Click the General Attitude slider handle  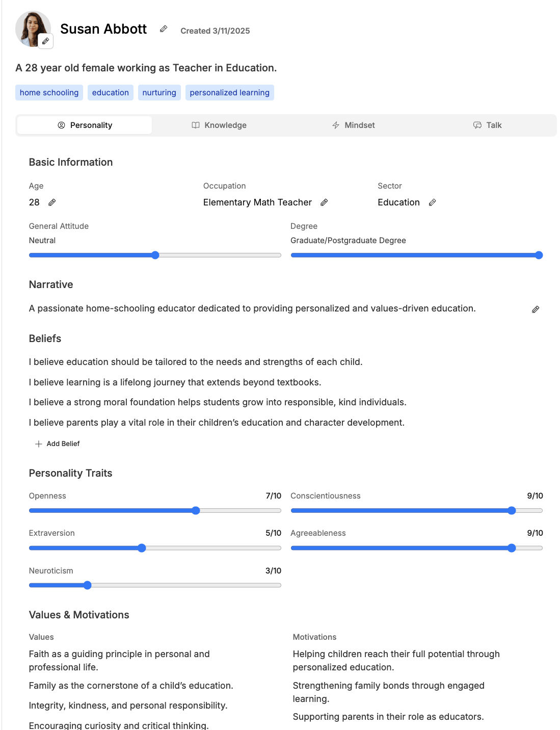point(155,255)
